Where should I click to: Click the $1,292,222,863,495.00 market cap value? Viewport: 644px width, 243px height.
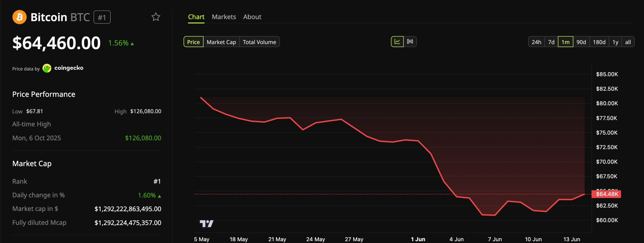point(128,209)
